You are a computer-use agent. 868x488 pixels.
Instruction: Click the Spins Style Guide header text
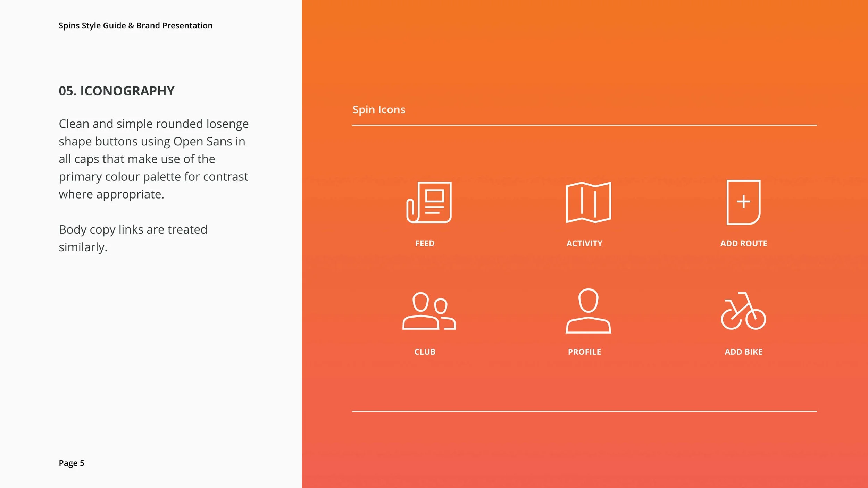[x=135, y=26]
